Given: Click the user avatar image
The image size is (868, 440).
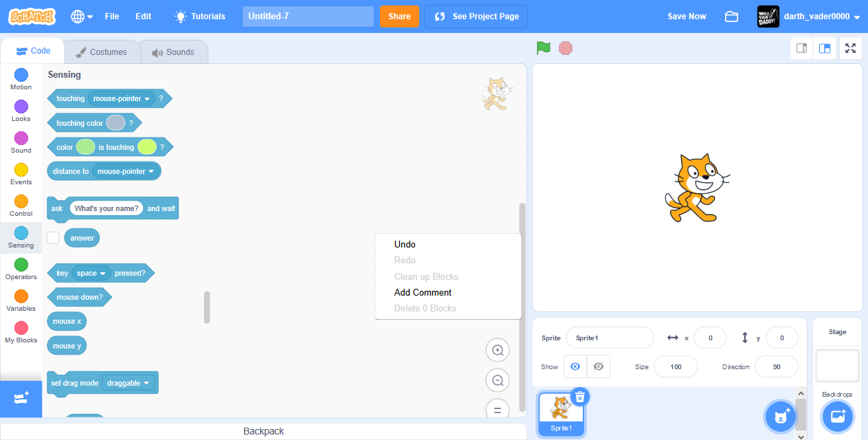Looking at the screenshot, I should (x=768, y=16).
